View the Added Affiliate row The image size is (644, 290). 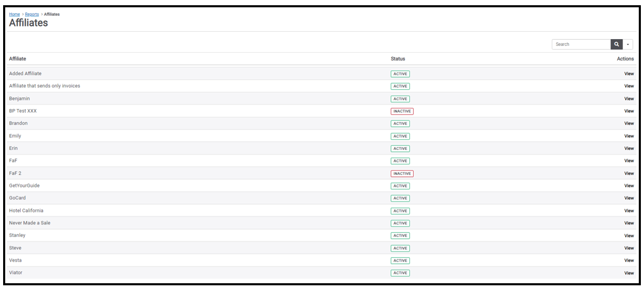pos(629,74)
